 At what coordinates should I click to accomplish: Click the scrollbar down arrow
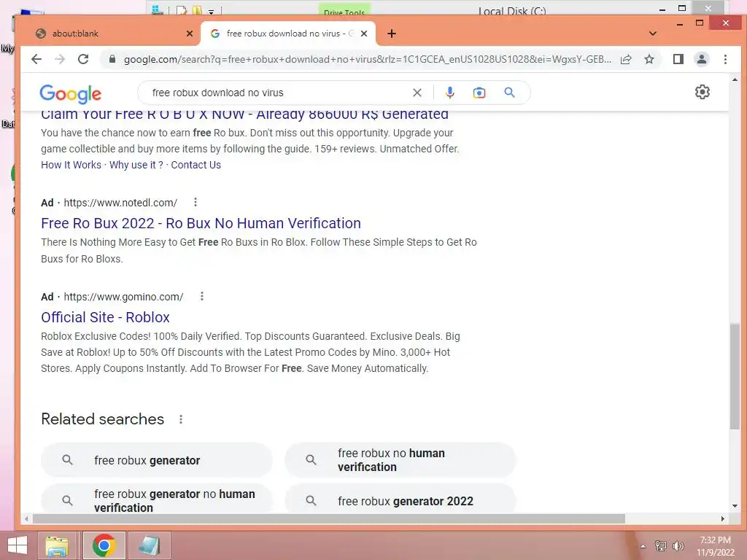pos(735,506)
